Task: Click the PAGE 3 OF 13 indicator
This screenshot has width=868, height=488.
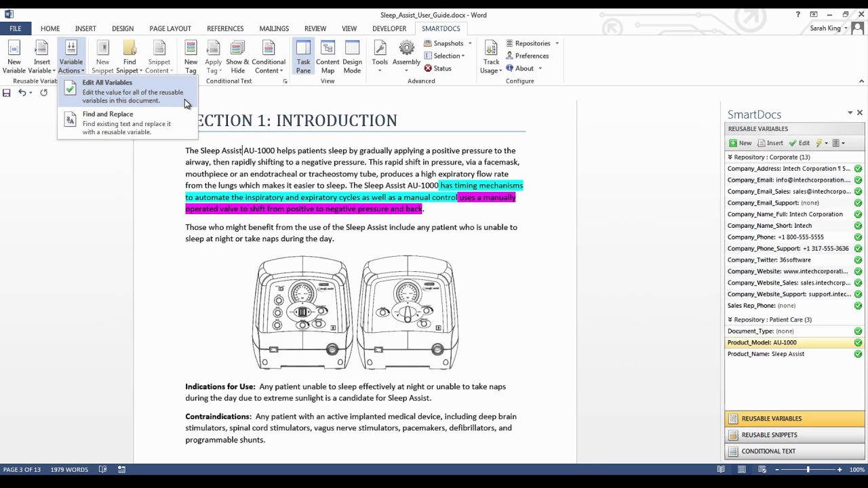Action: click(x=22, y=469)
